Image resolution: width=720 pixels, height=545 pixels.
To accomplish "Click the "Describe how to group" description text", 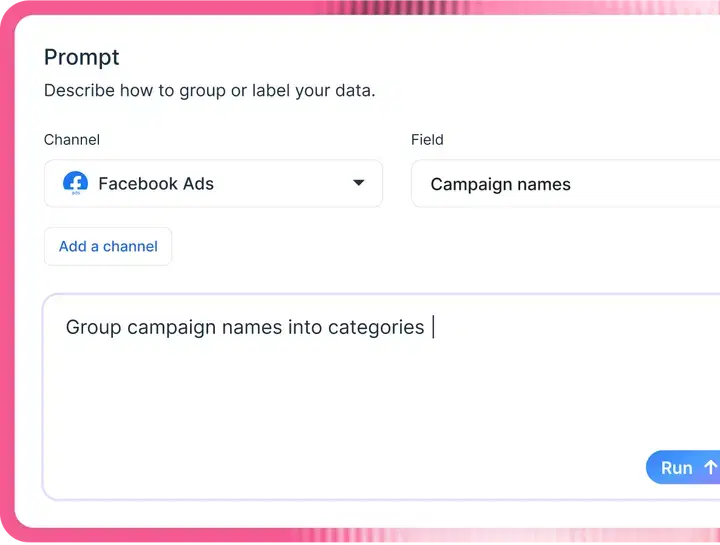I will tap(209, 91).
